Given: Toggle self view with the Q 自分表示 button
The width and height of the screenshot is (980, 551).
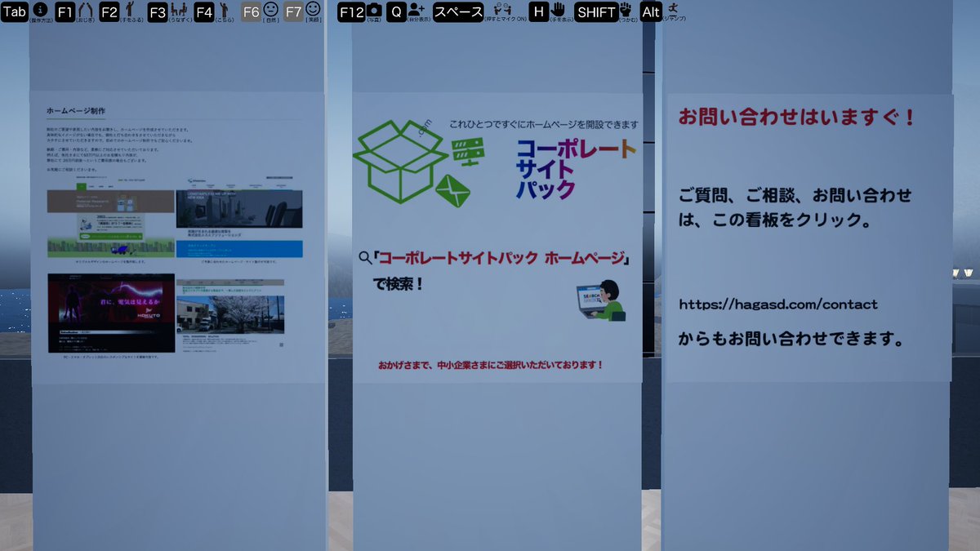Looking at the screenshot, I should click(x=397, y=12).
